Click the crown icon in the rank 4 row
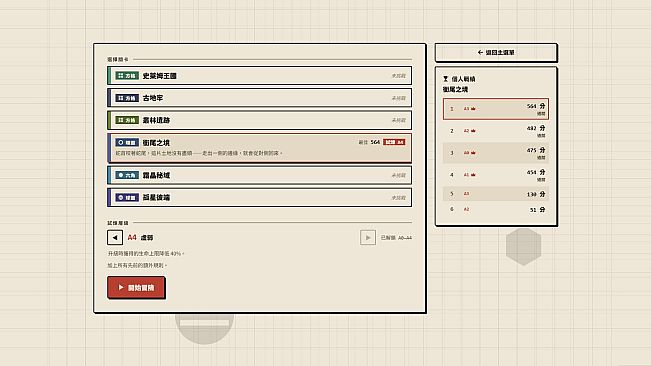Screen dimensions: 651x366 point(473,175)
